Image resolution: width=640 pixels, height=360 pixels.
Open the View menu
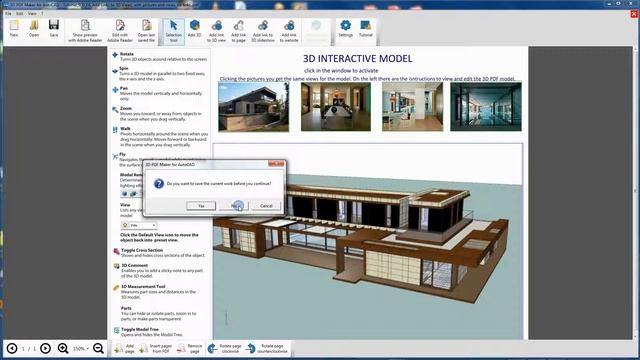point(32,13)
